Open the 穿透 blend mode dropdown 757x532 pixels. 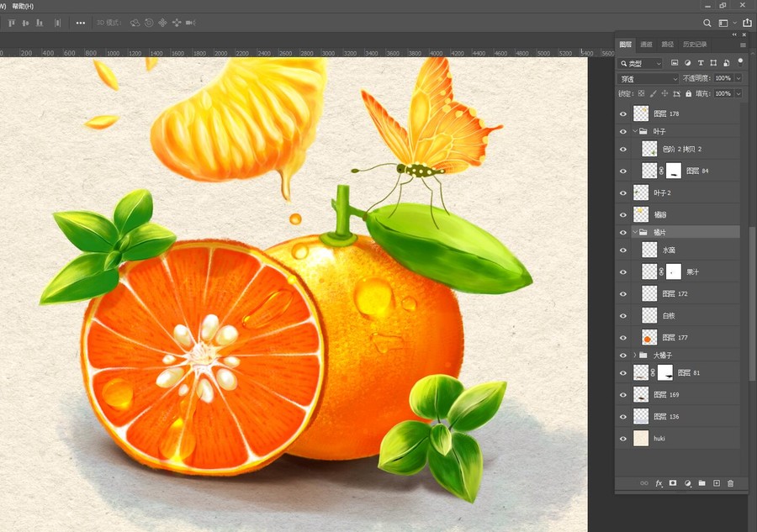pos(648,79)
